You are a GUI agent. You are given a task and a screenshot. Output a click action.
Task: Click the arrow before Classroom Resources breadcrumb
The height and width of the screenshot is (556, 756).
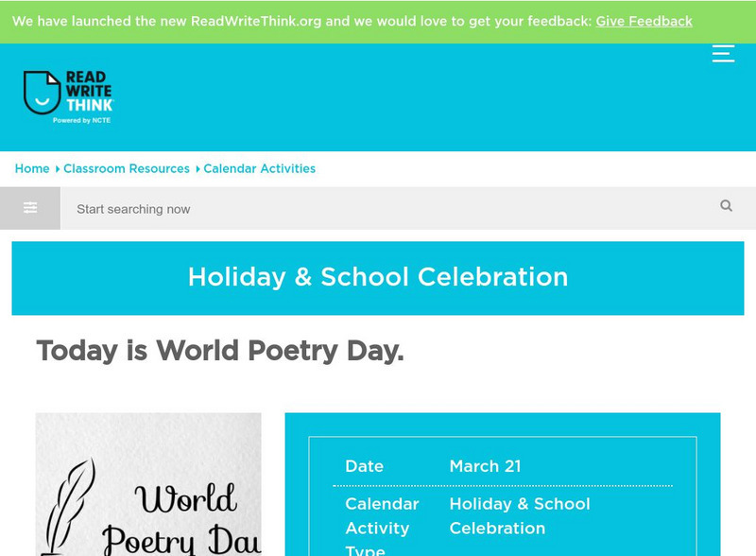pos(58,169)
